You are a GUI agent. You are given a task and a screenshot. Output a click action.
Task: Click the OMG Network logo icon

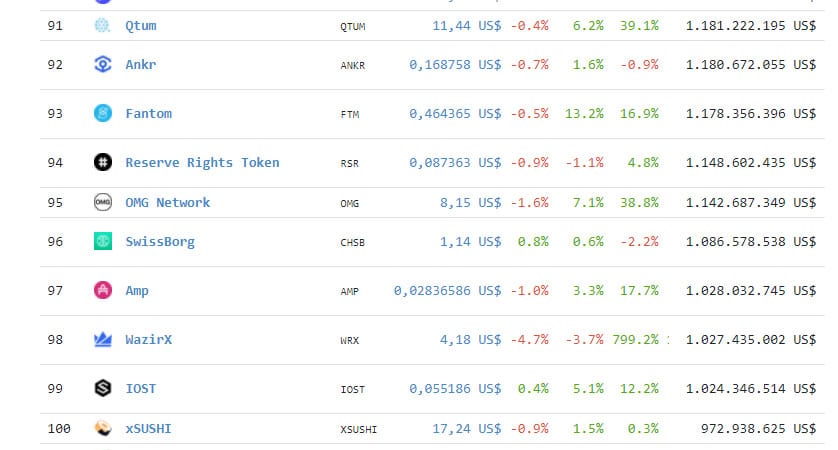[x=103, y=202]
